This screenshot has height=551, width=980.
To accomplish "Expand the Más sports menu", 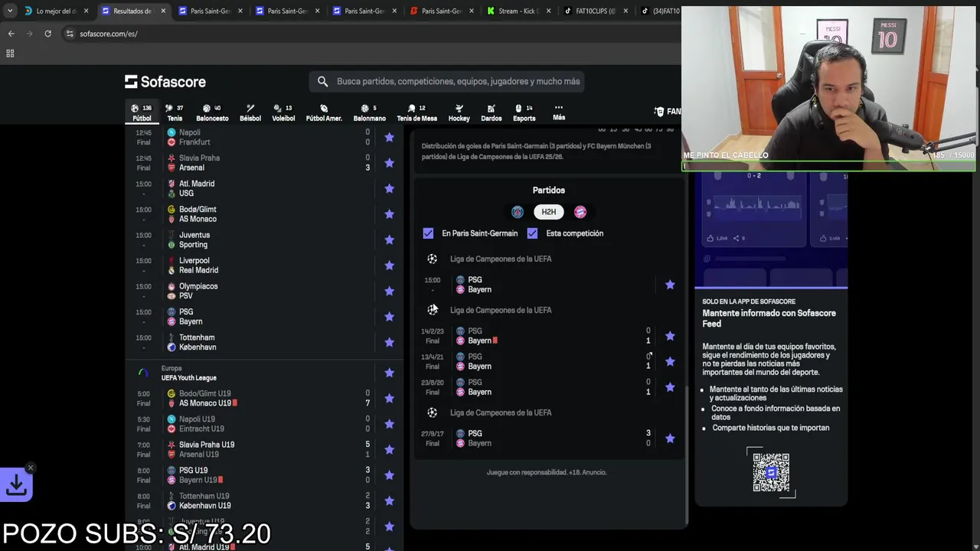I will (559, 112).
